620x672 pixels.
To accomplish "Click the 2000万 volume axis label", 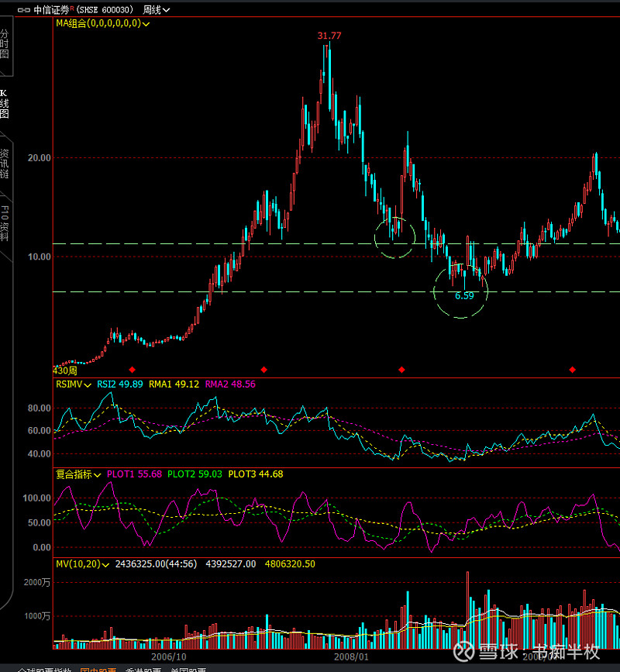I will coord(37,582).
